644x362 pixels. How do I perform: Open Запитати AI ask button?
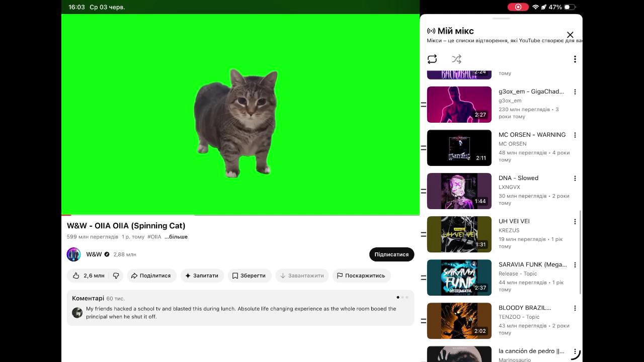[x=202, y=276]
